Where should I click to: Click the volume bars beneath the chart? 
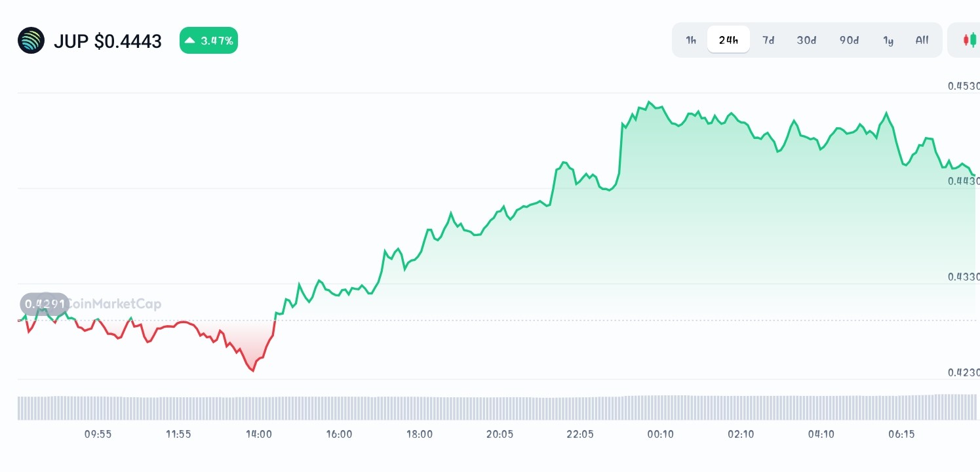click(x=497, y=407)
